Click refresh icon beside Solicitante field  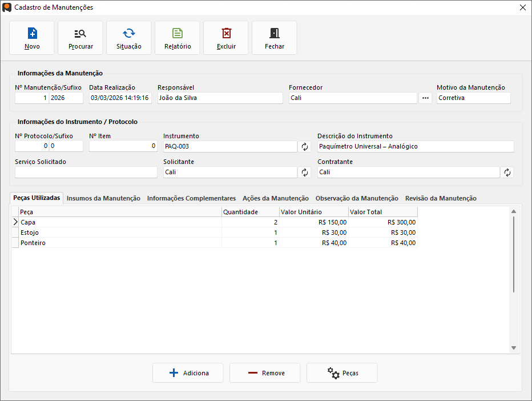[305, 173]
